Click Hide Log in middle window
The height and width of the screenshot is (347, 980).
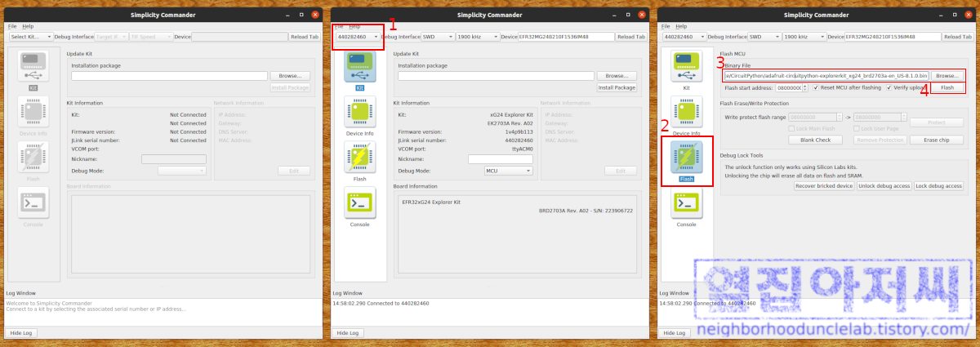[348, 333]
